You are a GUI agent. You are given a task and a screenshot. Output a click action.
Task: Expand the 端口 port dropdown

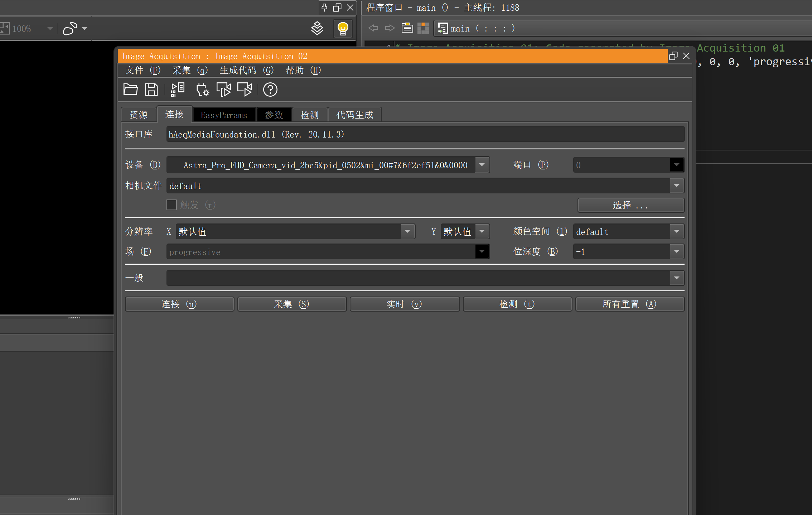[677, 165]
